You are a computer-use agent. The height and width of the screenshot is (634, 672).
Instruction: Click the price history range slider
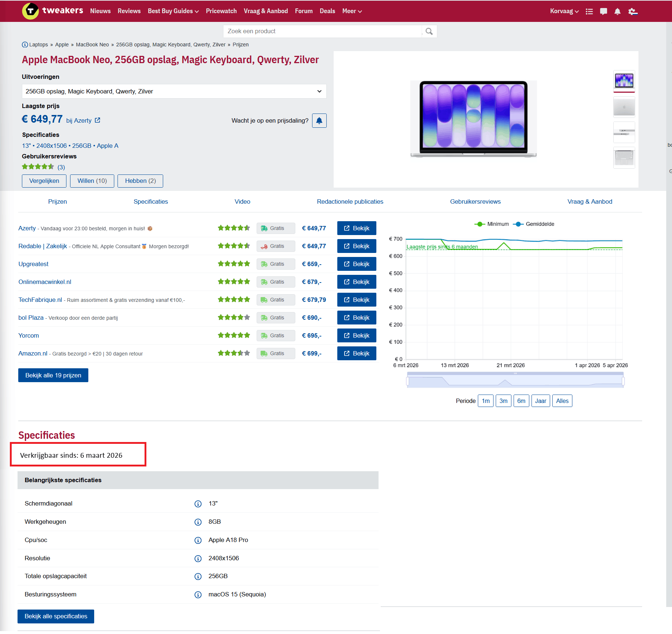pyautogui.click(x=515, y=380)
